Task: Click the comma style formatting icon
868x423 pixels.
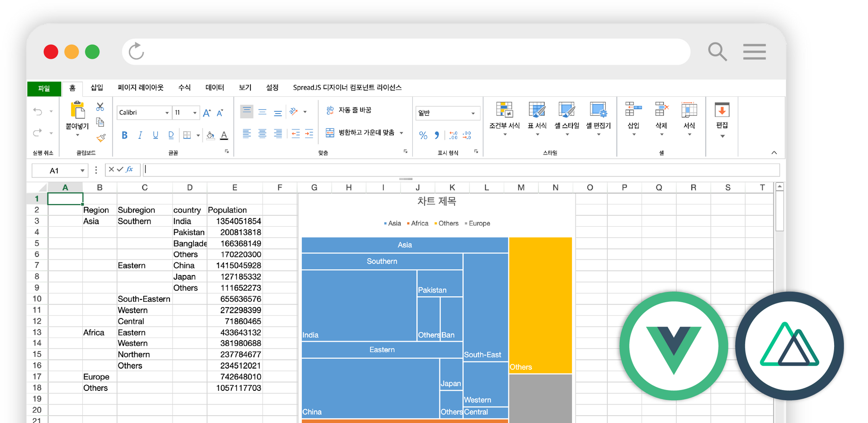Action: [436, 135]
